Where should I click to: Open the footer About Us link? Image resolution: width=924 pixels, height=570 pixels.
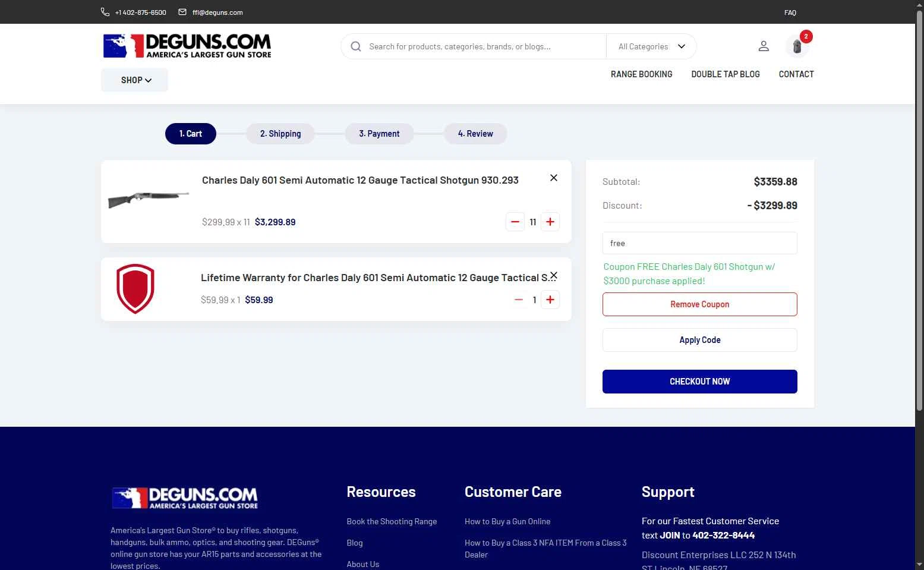pyautogui.click(x=363, y=564)
